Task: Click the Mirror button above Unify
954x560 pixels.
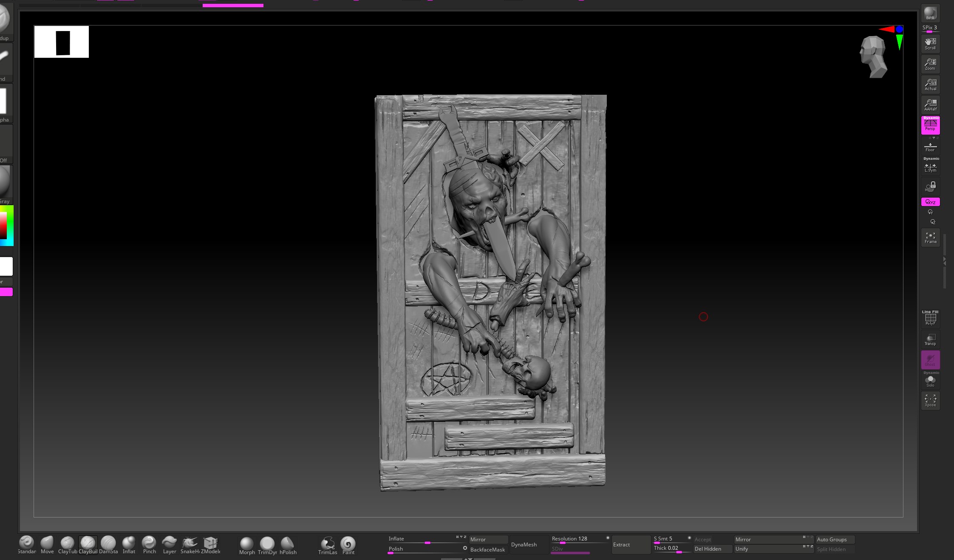Action: tap(773, 540)
